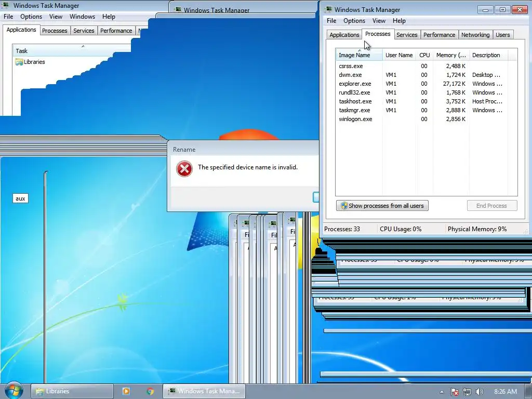This screenshot has height=399, width=532.
Task: Show hidden tray icons arrow
Action: tap(442, 392)
